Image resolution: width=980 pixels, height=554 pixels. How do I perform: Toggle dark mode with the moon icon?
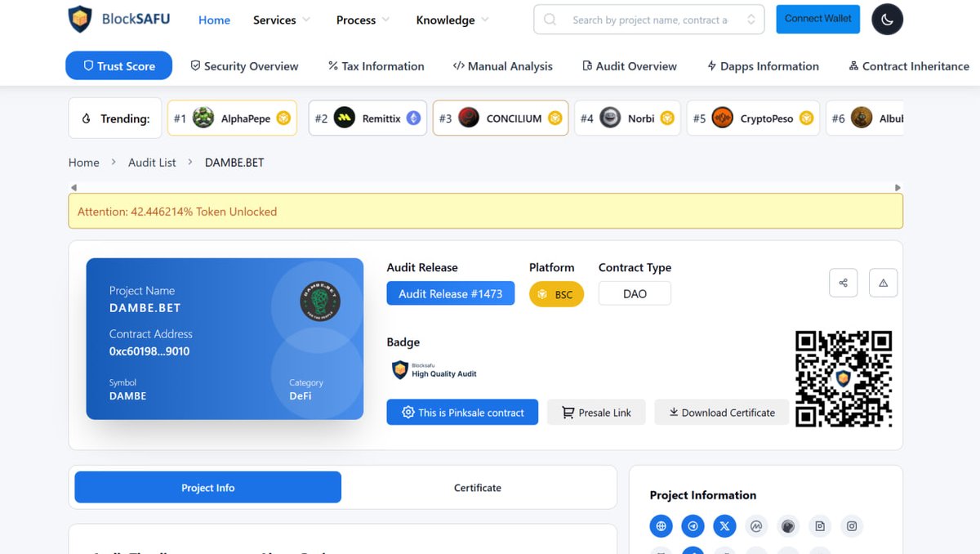(x=887, y=20)
